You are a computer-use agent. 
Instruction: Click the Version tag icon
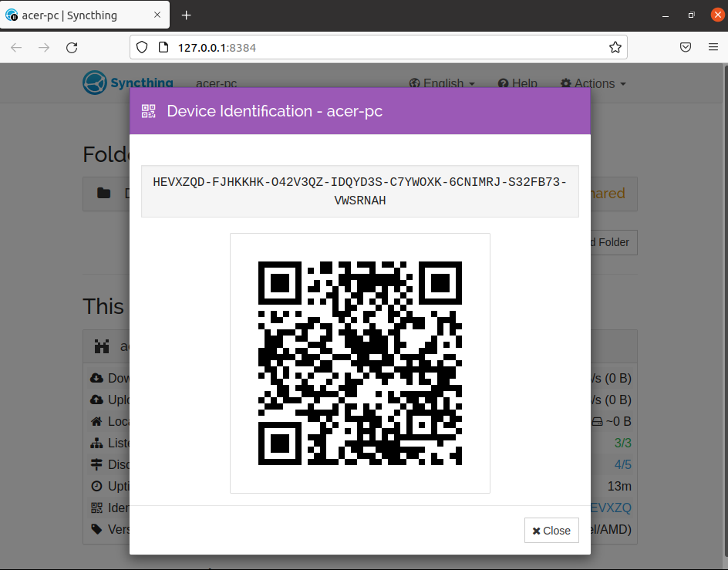[96, 529]
